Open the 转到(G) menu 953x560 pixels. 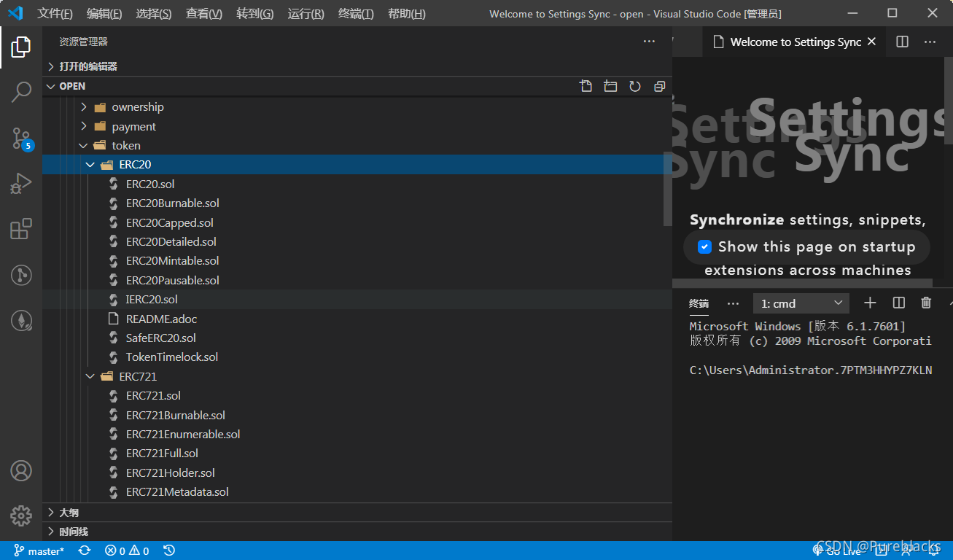255,14
